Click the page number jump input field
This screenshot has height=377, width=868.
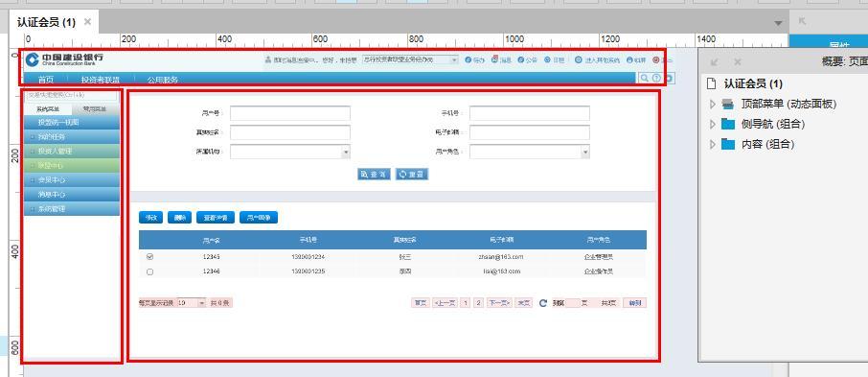coord(573,303)
